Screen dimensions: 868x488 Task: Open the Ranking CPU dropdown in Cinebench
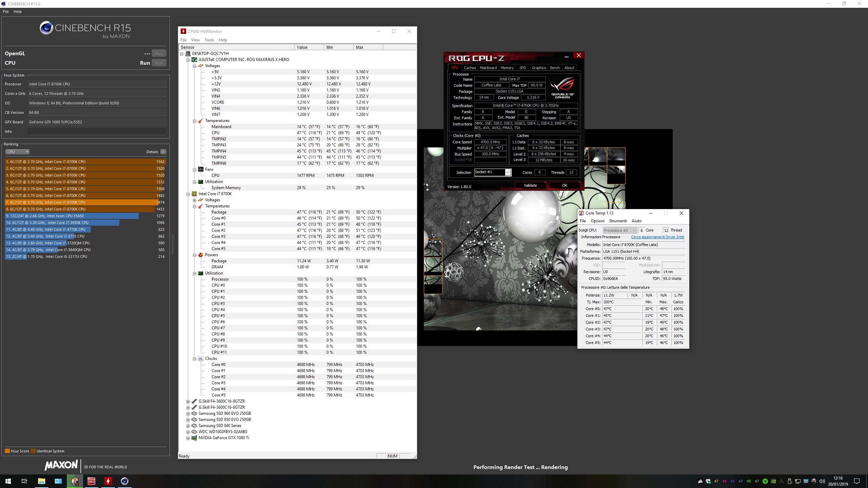[x=18, y=152]
